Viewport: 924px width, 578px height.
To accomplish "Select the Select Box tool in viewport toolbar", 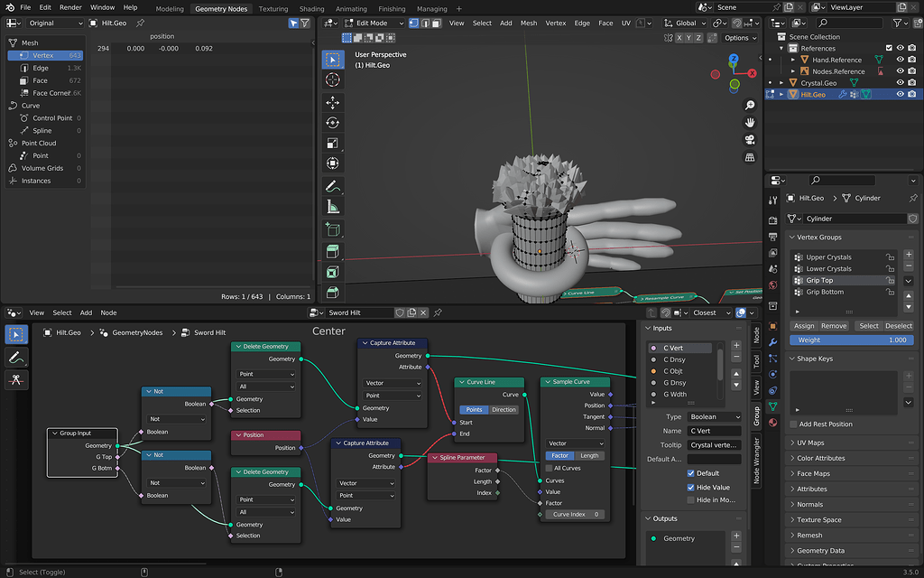I will pos(332,60).
